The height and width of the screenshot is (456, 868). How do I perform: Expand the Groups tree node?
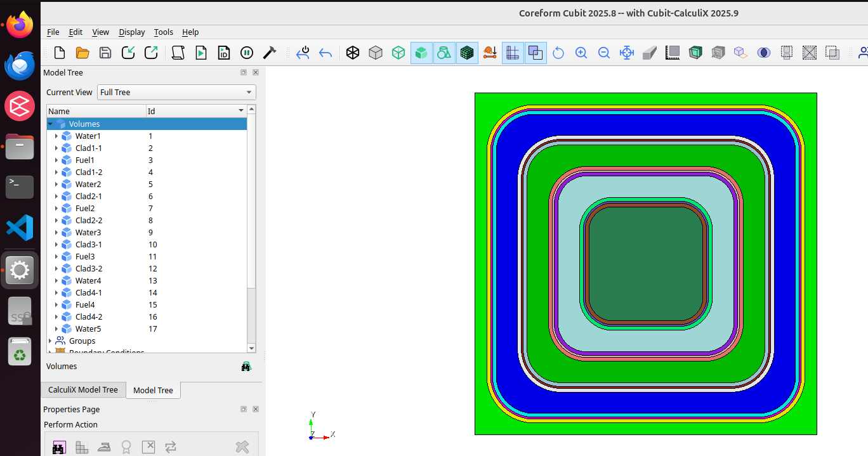tap(50, 341)
